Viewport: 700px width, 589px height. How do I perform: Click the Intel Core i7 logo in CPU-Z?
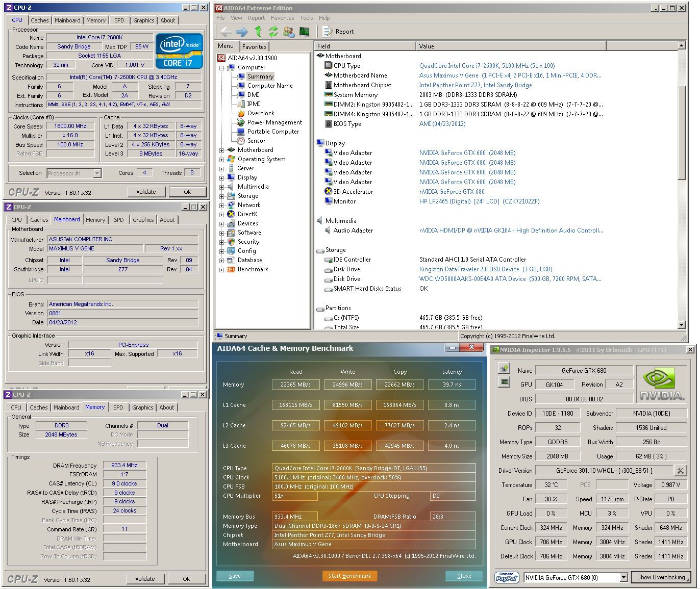point(179,51)
